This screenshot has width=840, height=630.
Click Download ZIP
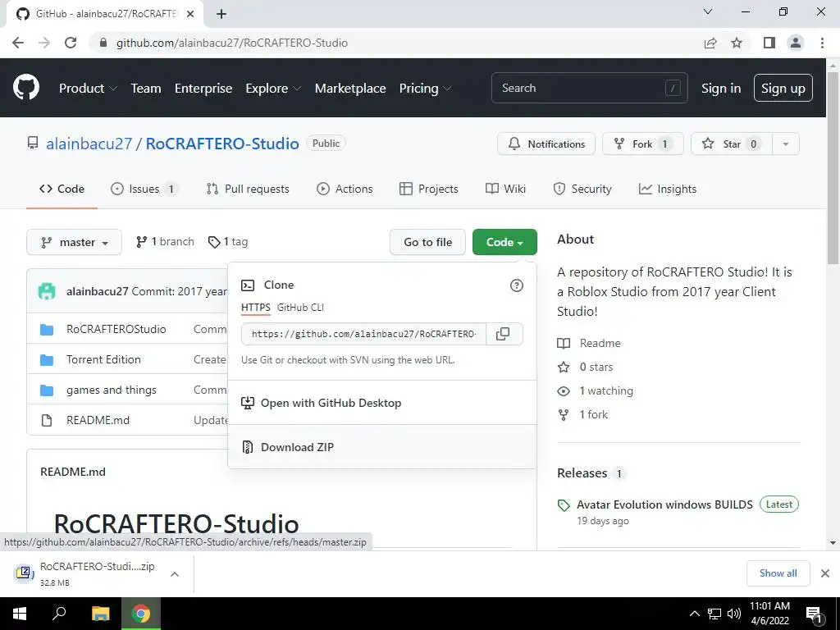(382, 447)
